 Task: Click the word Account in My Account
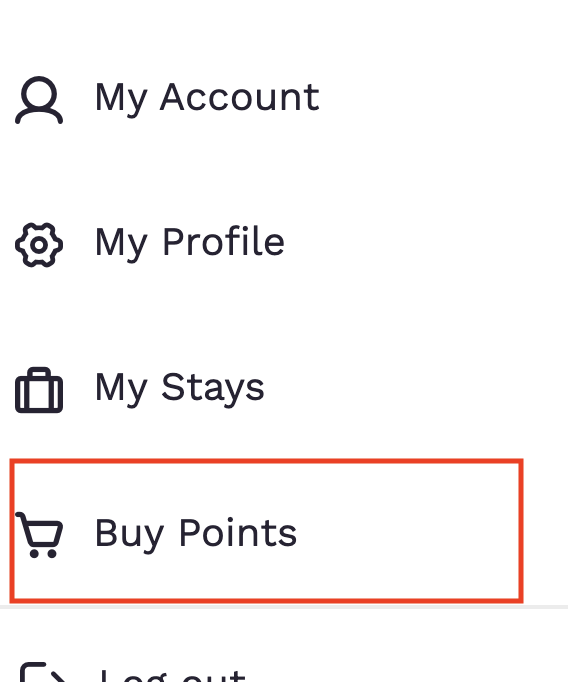point(240,97)
